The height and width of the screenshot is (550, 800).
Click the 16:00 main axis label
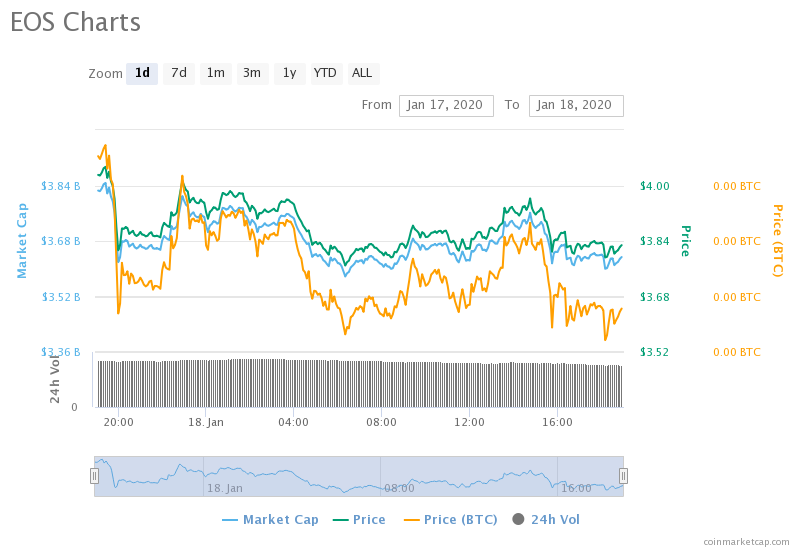click(x=557, y=422)
